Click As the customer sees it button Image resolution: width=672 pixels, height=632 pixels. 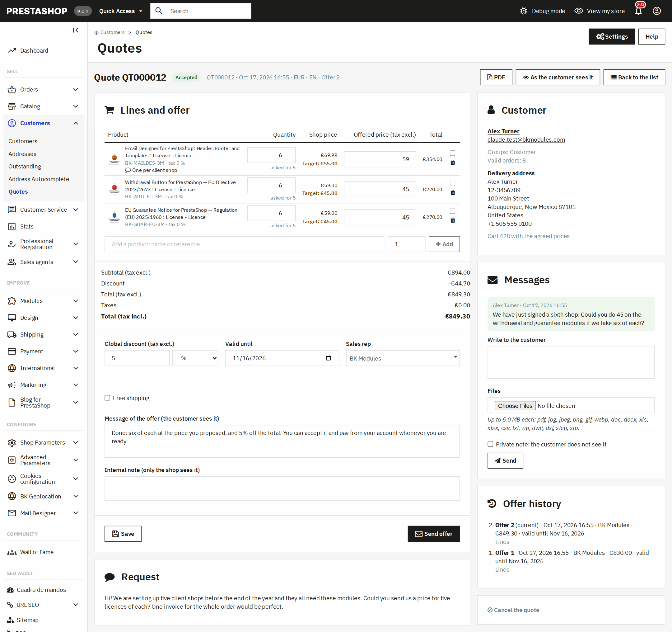coord(558,77)
